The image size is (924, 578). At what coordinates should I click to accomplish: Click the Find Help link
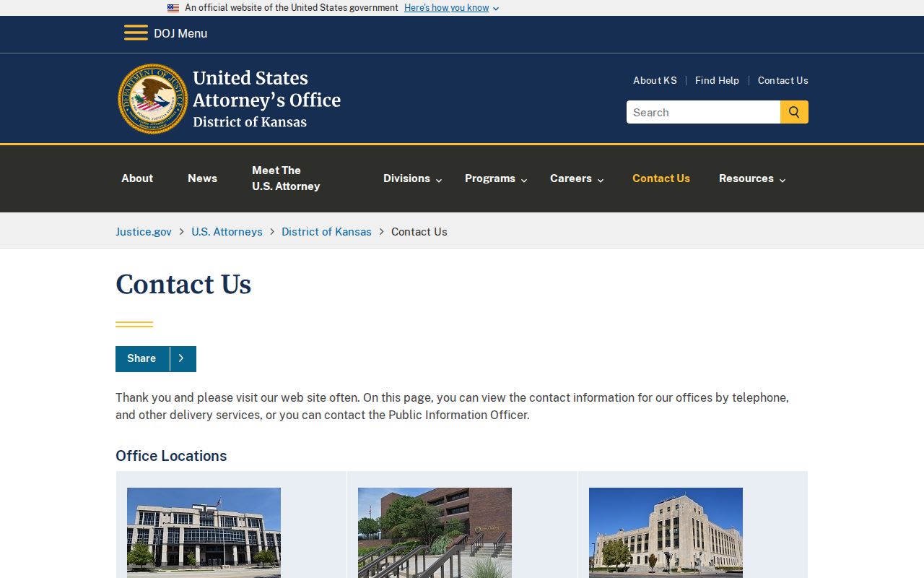(717, 80)
